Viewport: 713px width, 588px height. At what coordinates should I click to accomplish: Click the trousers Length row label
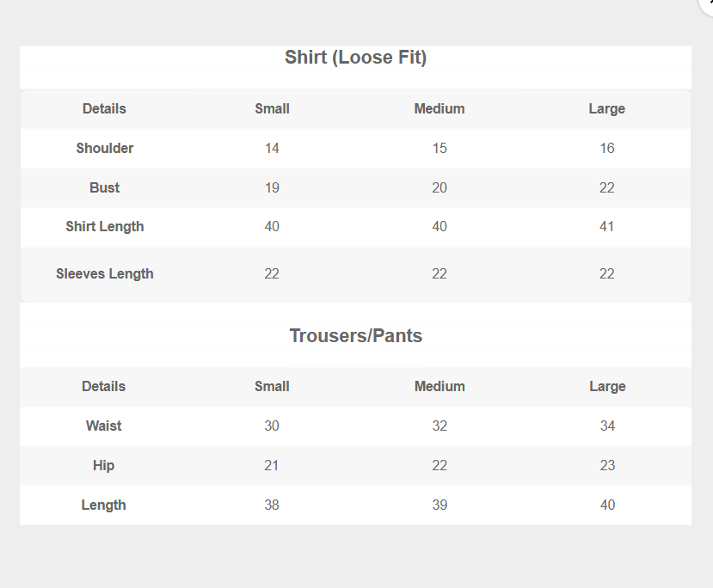click(104, 505)
